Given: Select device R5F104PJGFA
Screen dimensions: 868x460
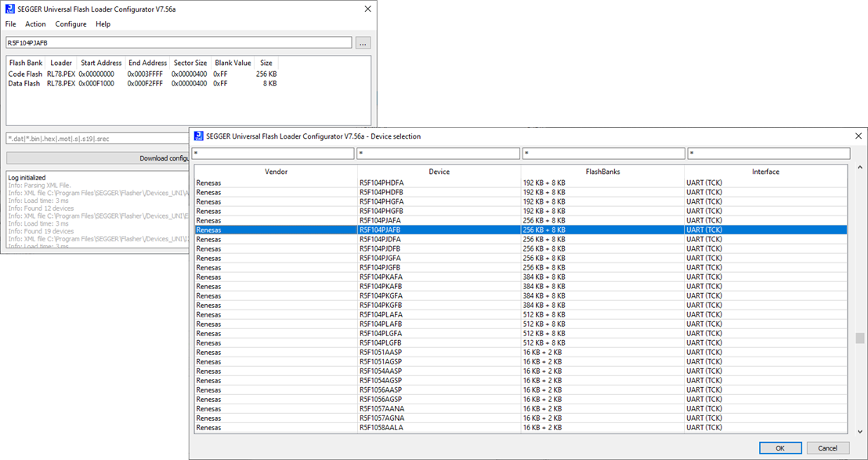Looking at the screenshot, I should click(521, 258).
